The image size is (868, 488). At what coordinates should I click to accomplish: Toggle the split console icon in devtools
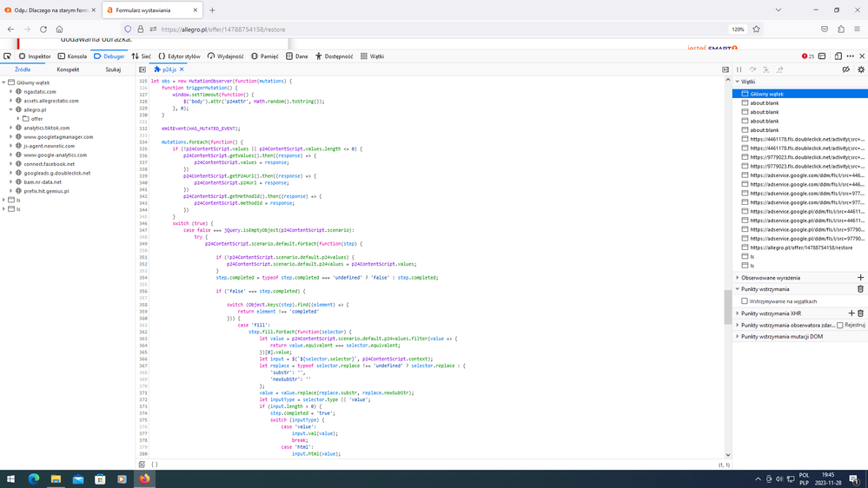tap(822, 56)
